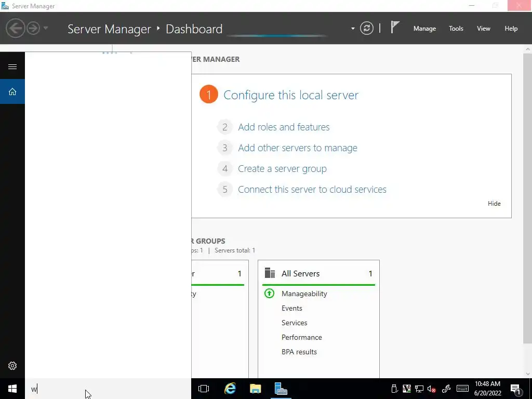Screen dimensions: 532x399
Task: Click the safely remove hardware tray icon
Action: click(x=394, y=389)
